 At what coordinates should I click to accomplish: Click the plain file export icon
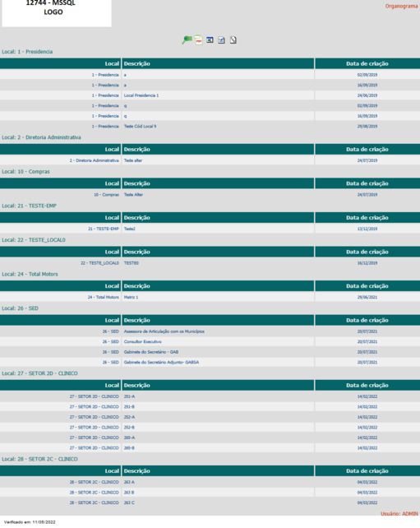[233, 40]
